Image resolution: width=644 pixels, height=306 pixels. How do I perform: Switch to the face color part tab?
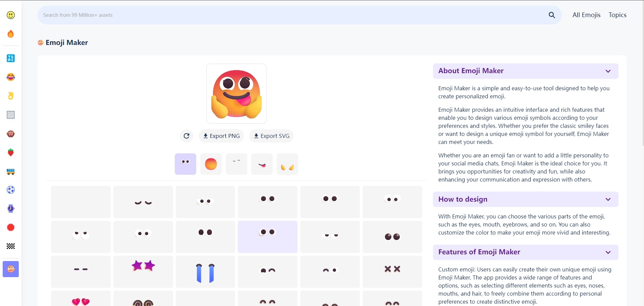click(211, 164)
